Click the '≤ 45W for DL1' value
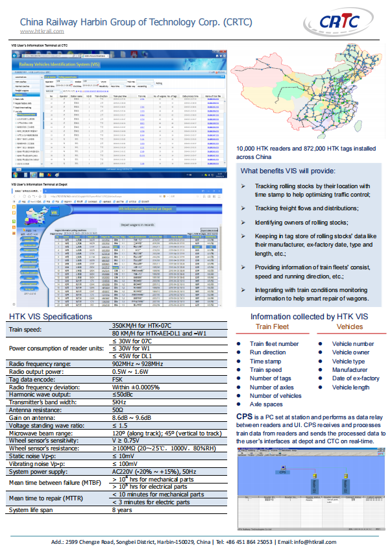 [x=132, y=356]
